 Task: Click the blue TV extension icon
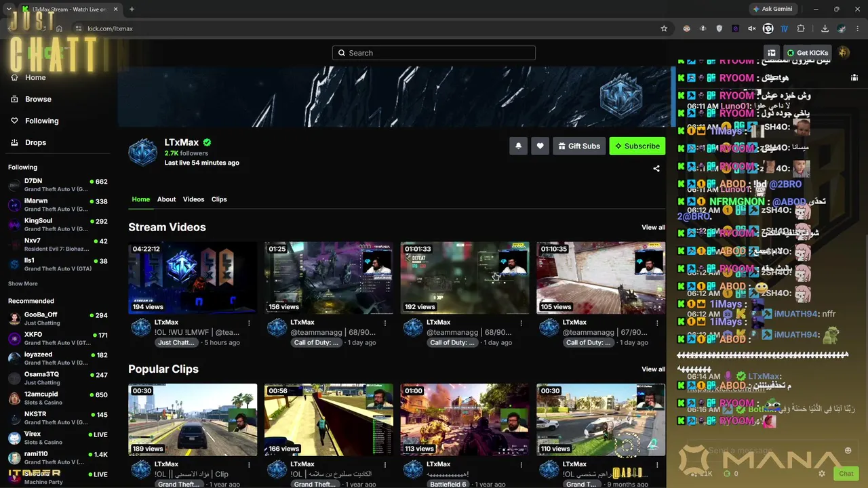pyautogui.click(x=784, y=28)
